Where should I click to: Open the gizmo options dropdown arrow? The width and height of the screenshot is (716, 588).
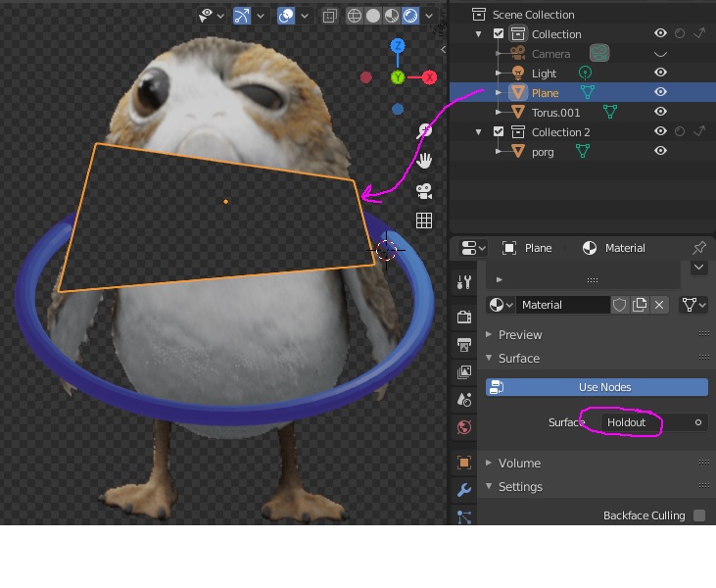(x=261, y=16)
